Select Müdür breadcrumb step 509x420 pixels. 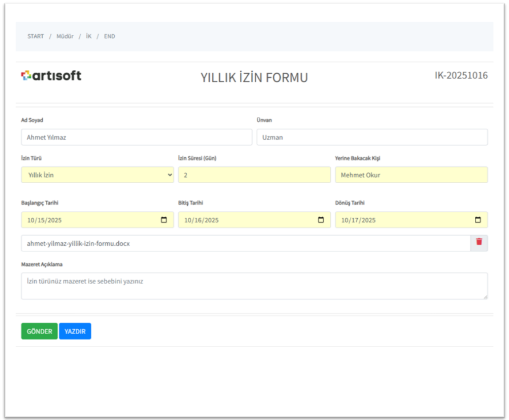(x=65, y=36)
